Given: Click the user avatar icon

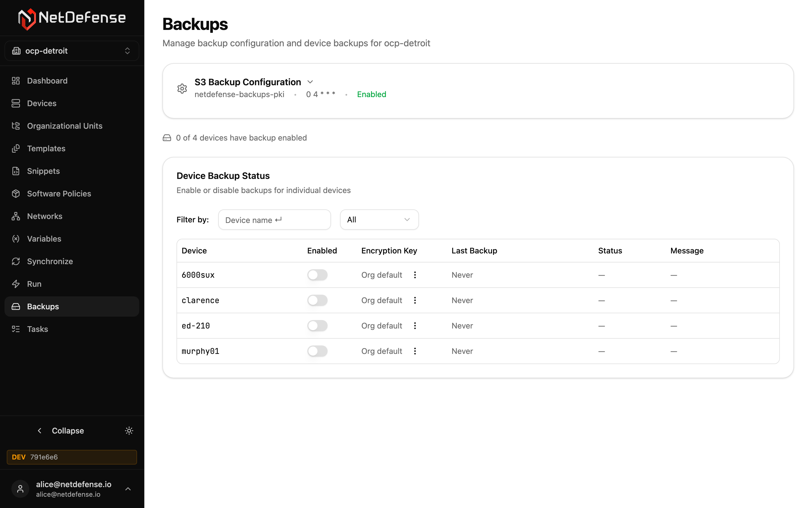Looking at the screenshot, I should coord(21,489).
